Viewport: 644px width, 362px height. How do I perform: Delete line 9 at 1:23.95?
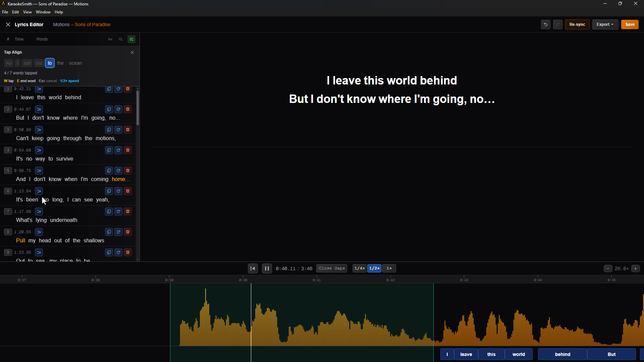[128, 252]
